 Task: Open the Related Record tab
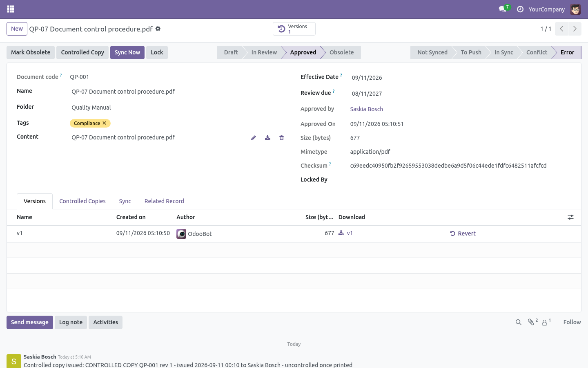164,201
